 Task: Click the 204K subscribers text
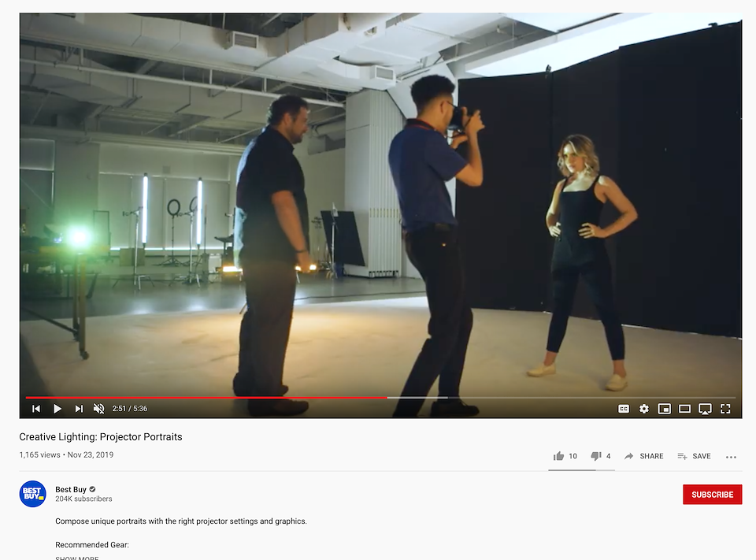[x=84, y=499]
